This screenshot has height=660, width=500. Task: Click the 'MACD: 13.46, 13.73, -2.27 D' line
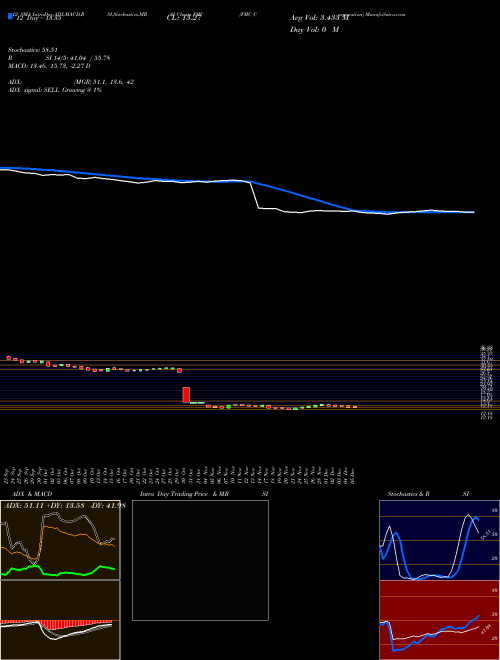tap(49, 66)
